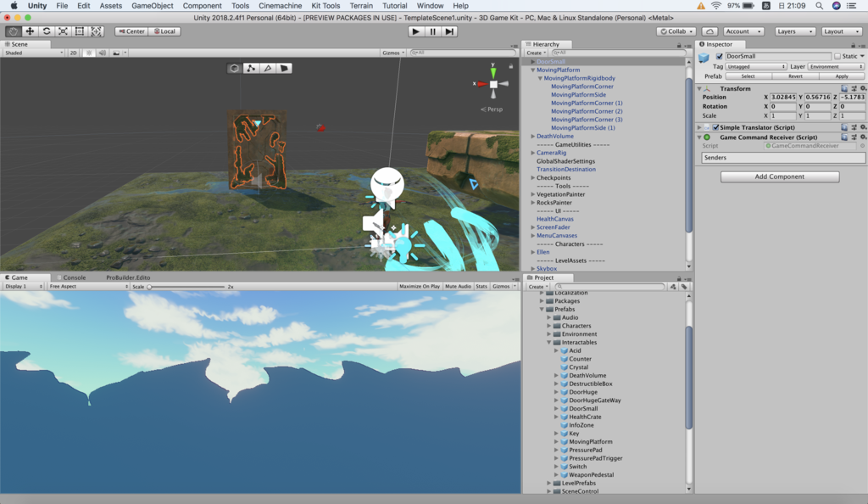
Task: Toggle Maximize On Play
Action: coord(419,286)
